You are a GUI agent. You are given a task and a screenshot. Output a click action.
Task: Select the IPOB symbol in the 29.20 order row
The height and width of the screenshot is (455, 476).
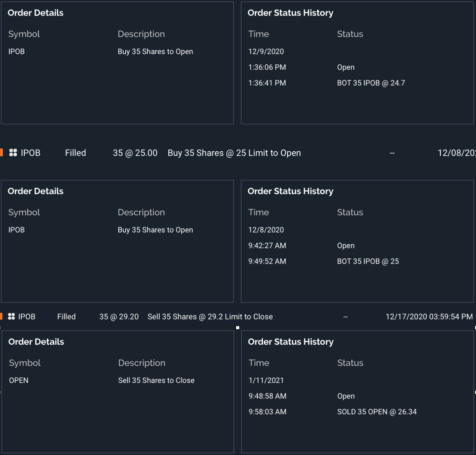tap(27, 317)
